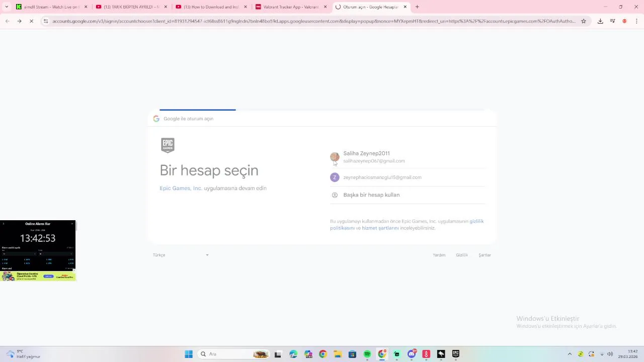Open browser three-dot menu
644x362 pixels.
(636, 21)
